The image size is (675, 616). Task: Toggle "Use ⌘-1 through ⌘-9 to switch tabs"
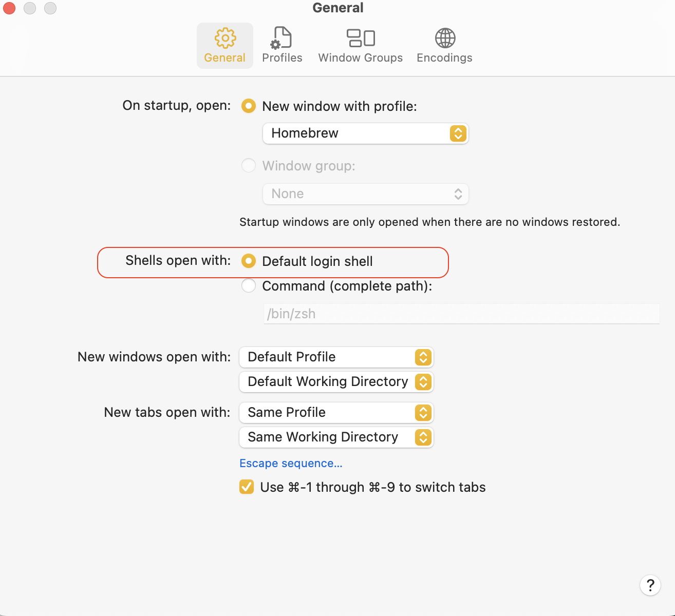(247, 487)
